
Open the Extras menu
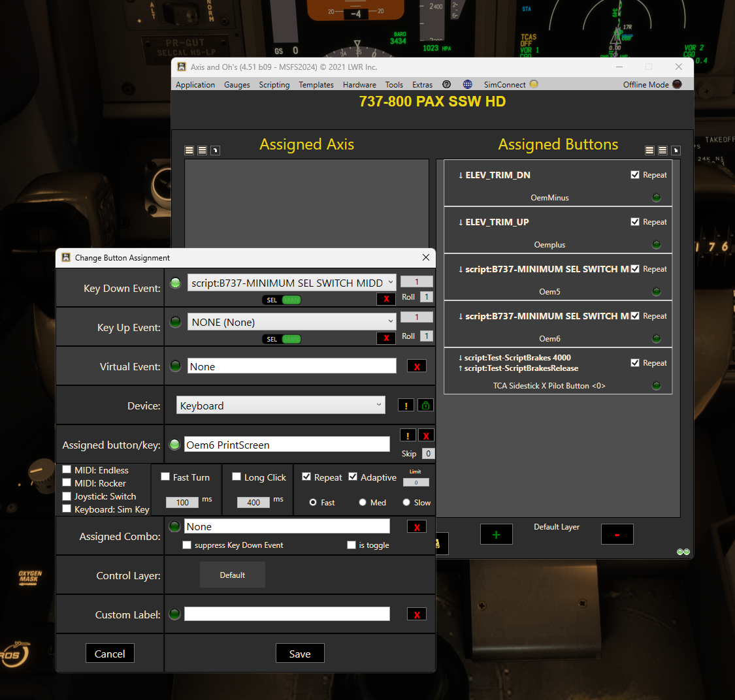pyautogui.click(x=422, y=85)
